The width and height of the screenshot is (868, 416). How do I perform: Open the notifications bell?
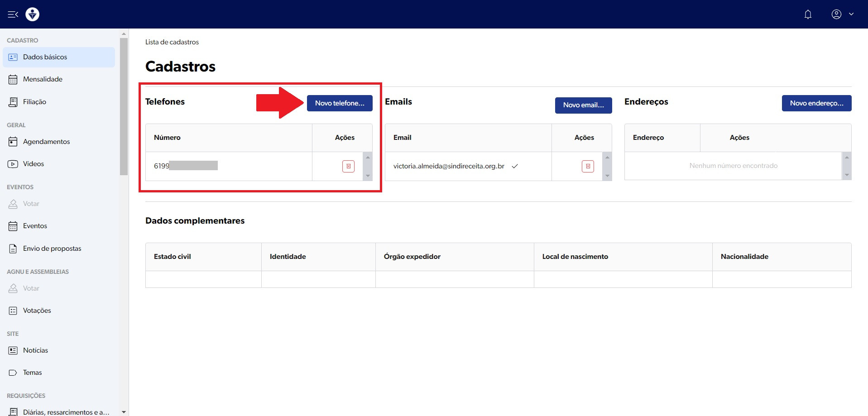point(808,14)
